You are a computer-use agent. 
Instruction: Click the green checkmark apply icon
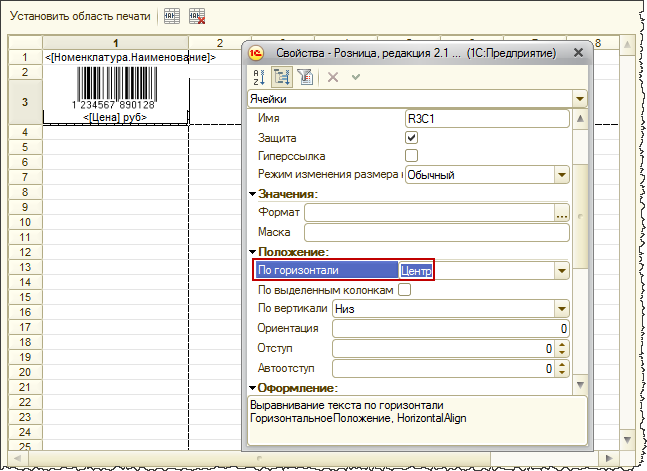click(356, 77)
